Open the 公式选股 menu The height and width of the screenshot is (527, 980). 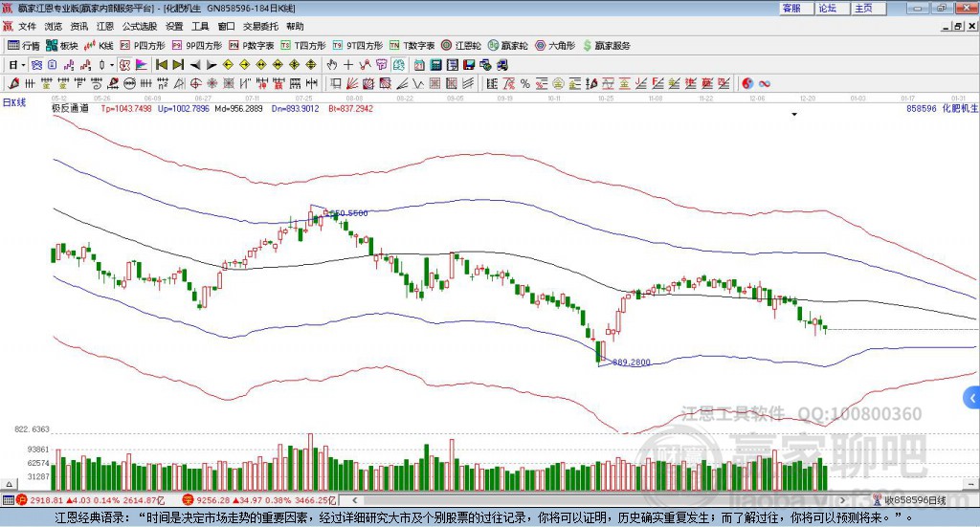(x=140, y=26)
